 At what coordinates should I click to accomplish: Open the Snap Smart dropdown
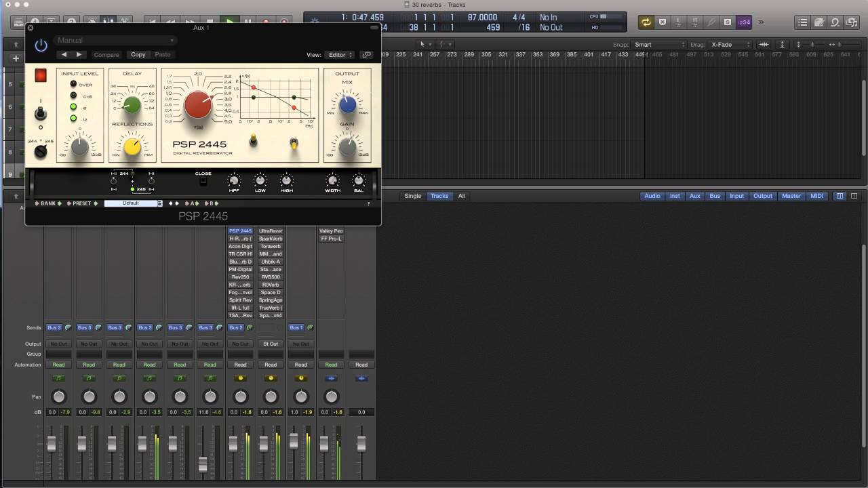(x=660, y=45)
